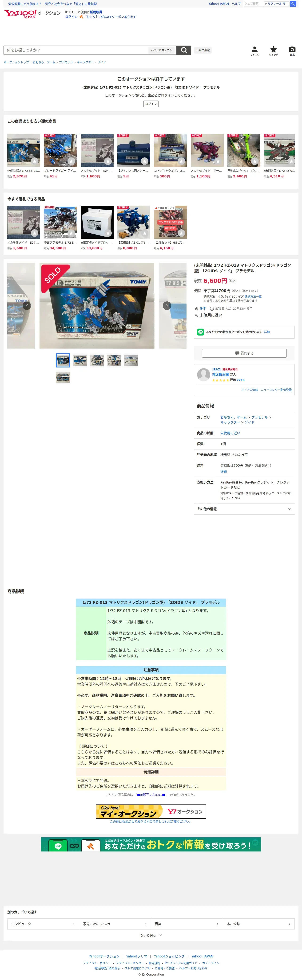This screenshot has width=302, height=980.
Task: Go to おもちゃ、ゲーム breadcrumb
Action: point(44,62)
